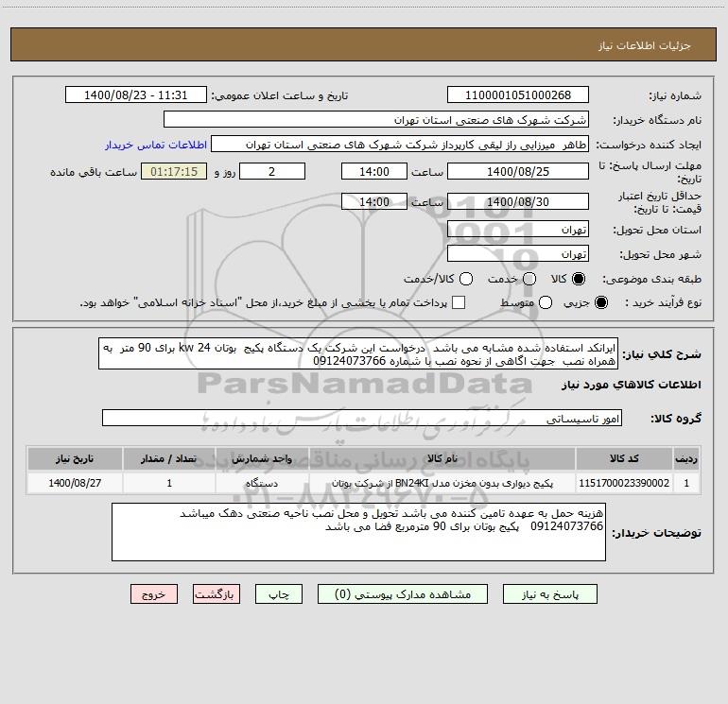Screen dimensions: 728x704
Task: Click the بازگشت back button
Action: [217, 594]
